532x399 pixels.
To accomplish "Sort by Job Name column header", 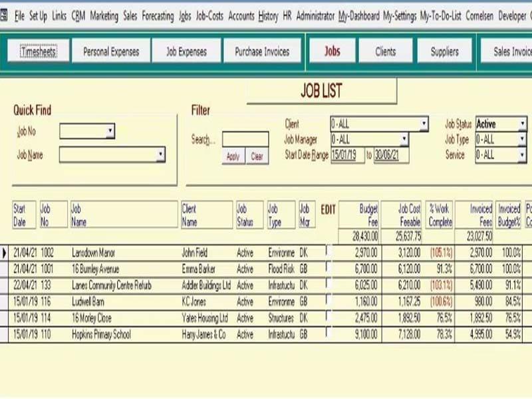I will tap(124, 215).
